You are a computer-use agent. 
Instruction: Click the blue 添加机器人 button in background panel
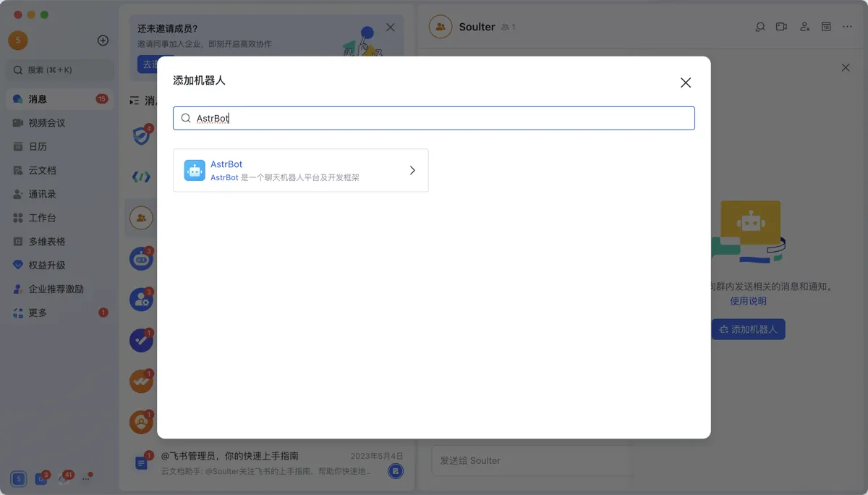click(x=748, y=329)
